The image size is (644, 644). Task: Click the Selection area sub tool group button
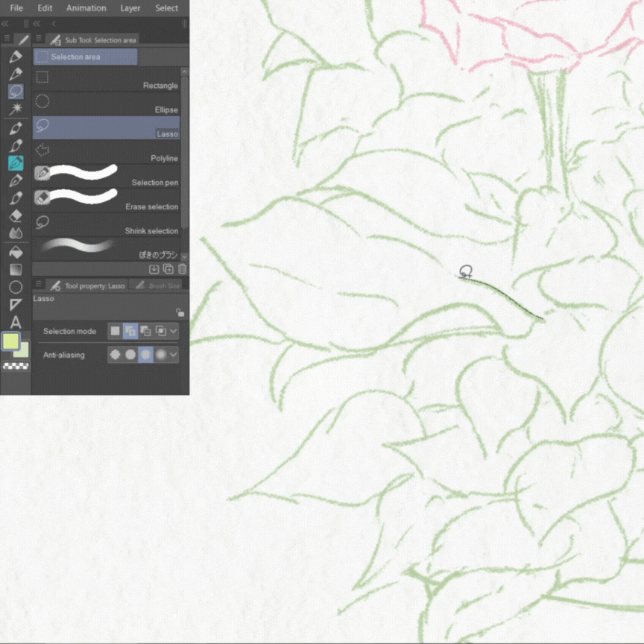(85, 57)
